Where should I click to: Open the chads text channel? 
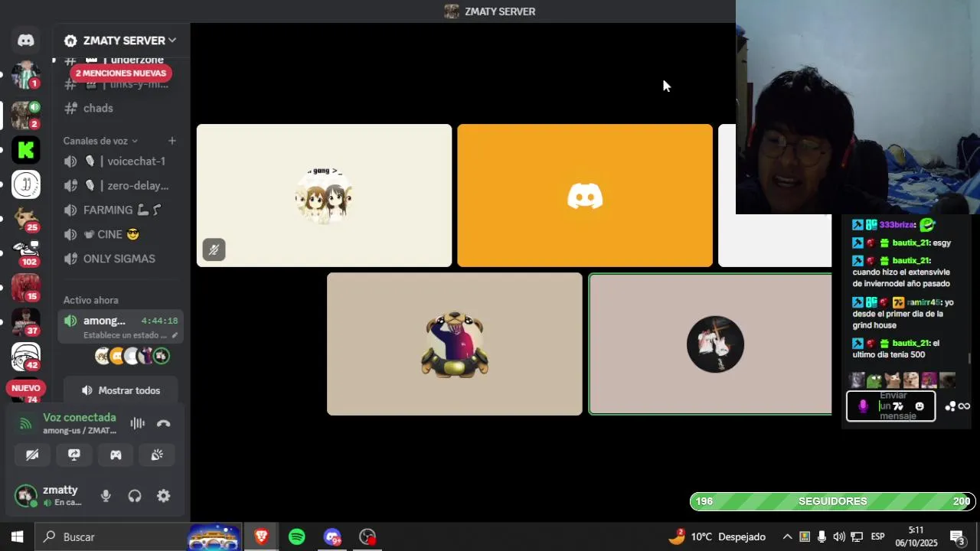[120, 108]
